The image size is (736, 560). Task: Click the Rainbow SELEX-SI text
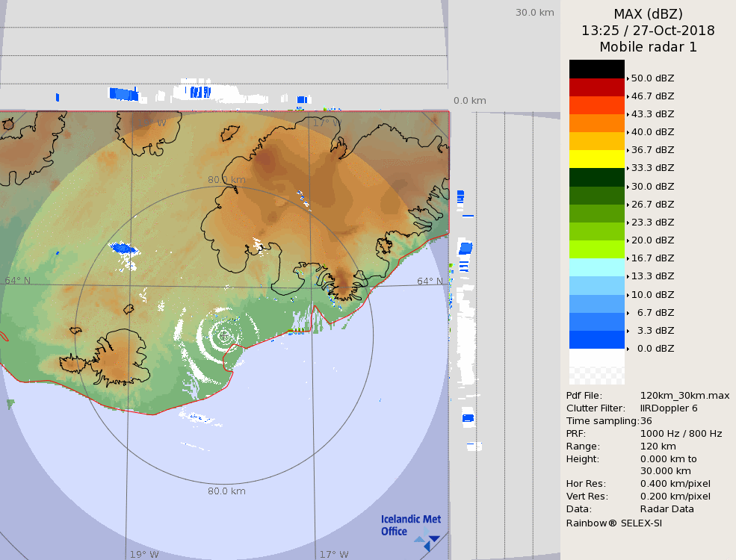pyautogui.click(x=613, y=523)
